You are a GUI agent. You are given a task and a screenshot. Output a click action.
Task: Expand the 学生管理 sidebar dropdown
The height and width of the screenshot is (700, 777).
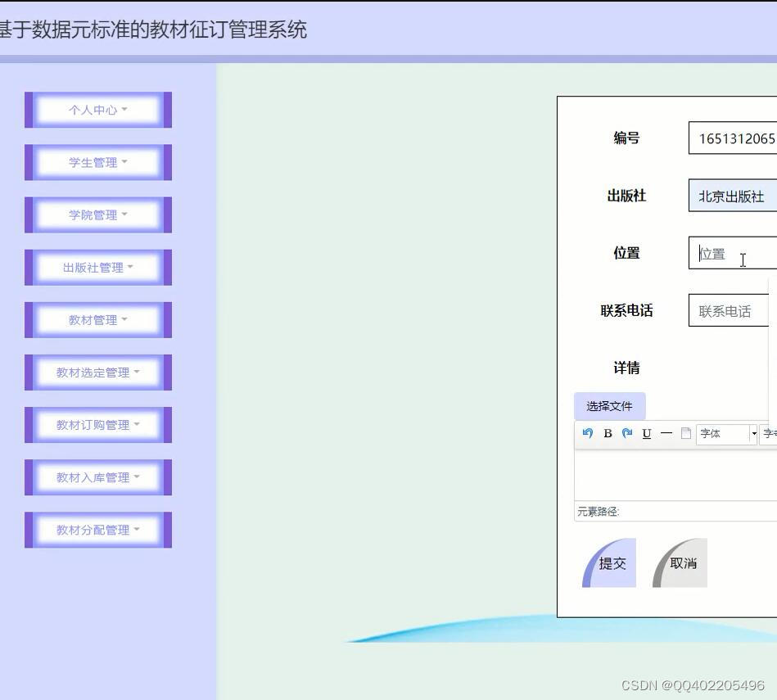coord(97,162)
